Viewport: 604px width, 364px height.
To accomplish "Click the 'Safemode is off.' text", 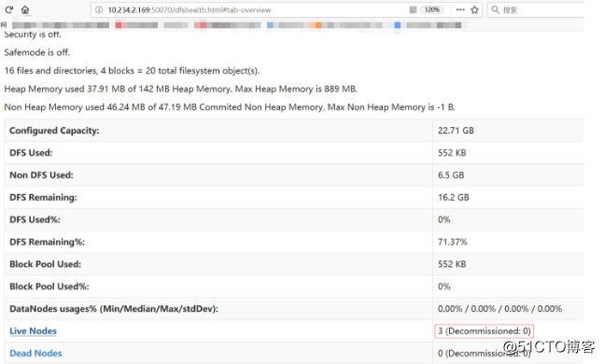I will 37,52.
